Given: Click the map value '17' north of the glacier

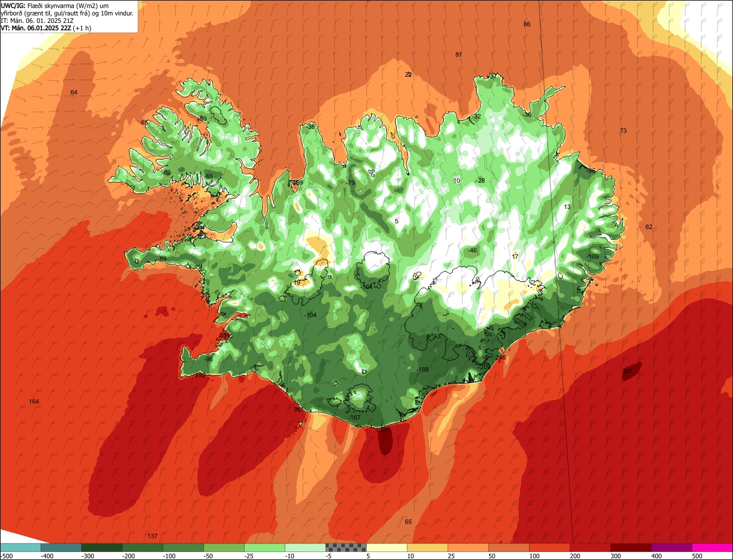Looking at the screenshot, I should [x=515, y=257].
